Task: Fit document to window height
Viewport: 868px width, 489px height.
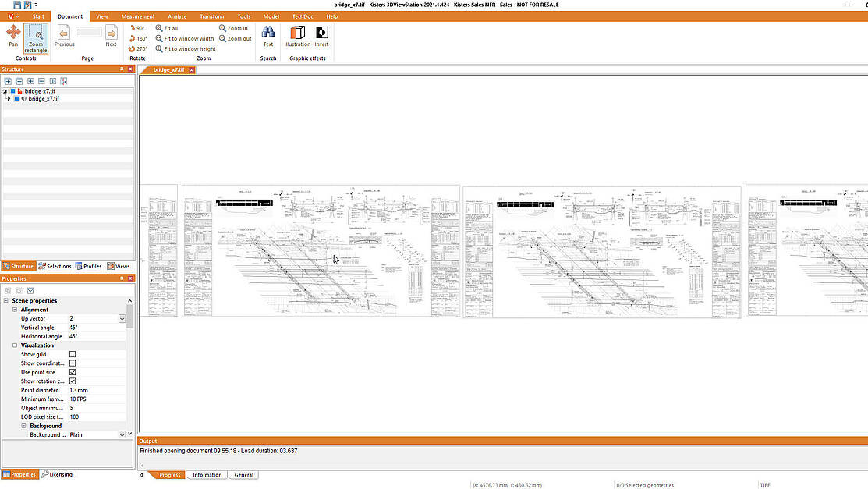Action: point(186,48)
